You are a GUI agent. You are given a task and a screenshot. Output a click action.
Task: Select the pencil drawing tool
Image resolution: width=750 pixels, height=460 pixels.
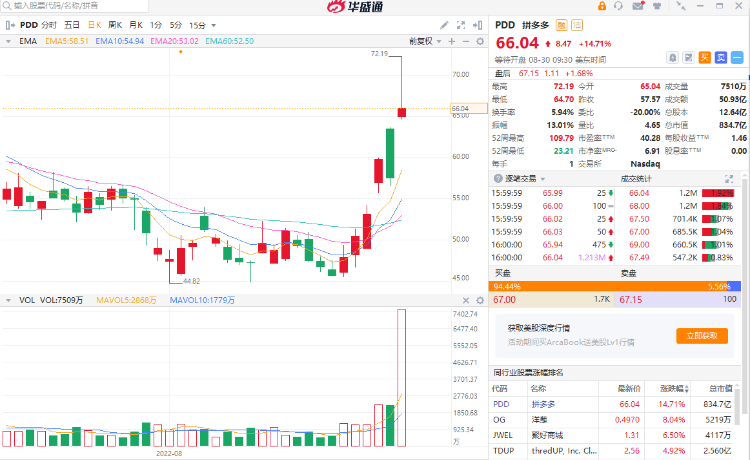444,25
